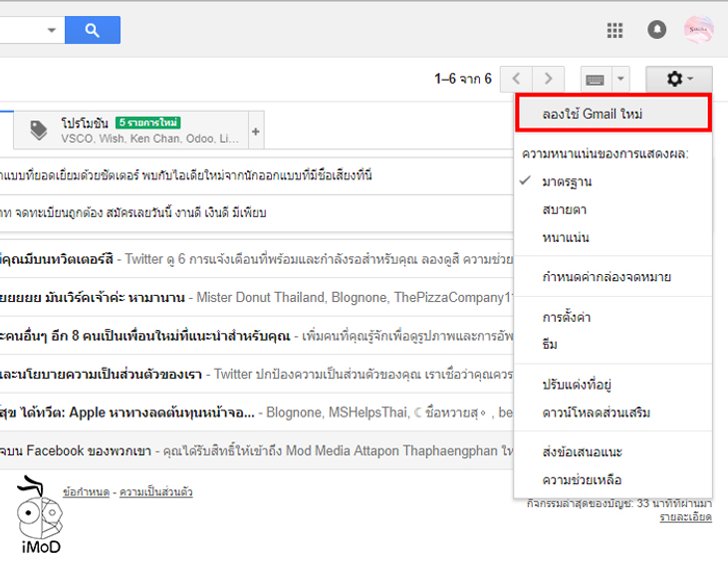The width and height of the screenshot is (728, 568).
Task: Click the settings gear button
Action: (x=679, y=79)
